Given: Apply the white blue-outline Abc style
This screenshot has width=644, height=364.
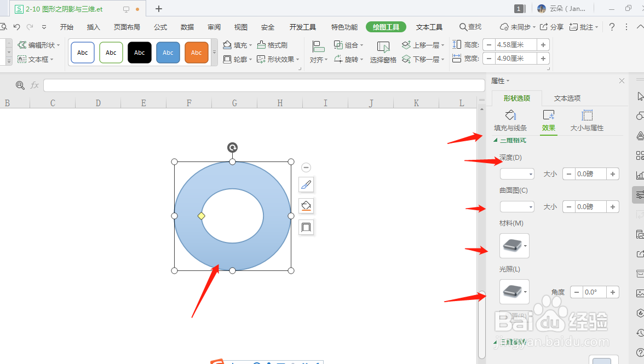Looking at the screenshot, I should pyautogui.click(x=83, y=53).
